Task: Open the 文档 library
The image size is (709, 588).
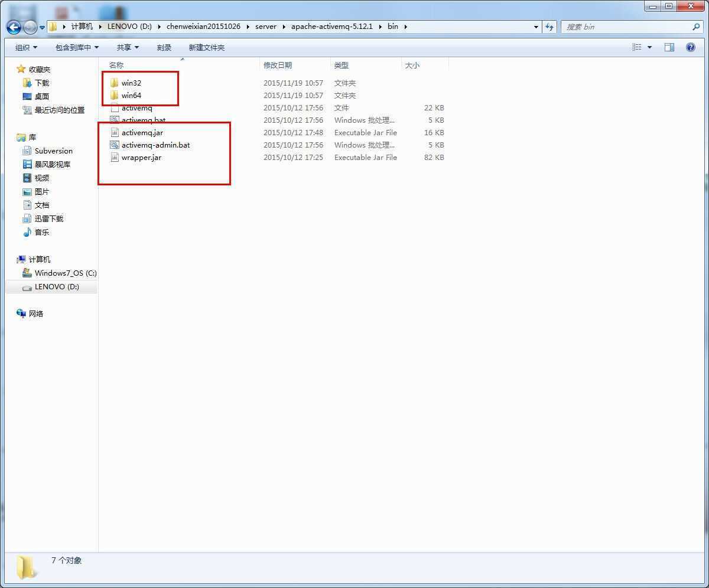Action: [x=41, y=205]
